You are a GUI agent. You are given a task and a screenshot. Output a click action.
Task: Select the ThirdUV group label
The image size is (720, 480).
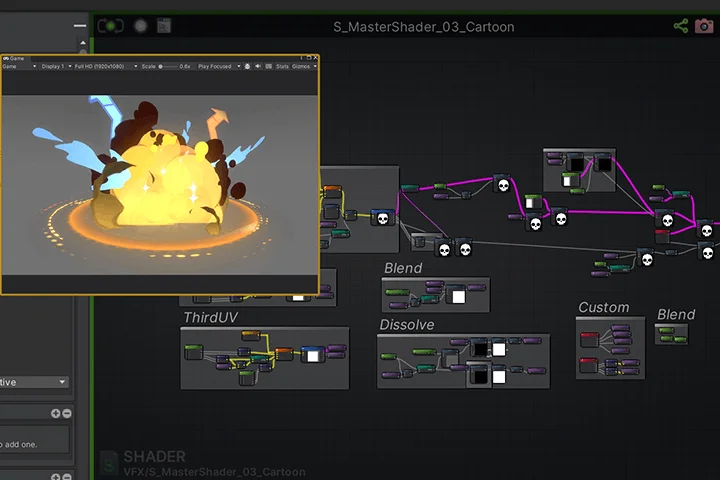[210, 317]
